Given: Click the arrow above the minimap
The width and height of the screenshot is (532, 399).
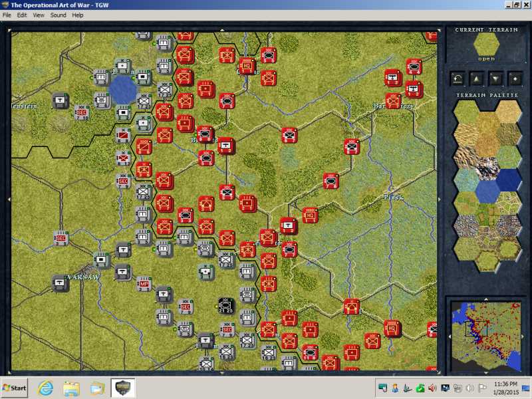Looking at the screenshot, I should tap(486, 299).
